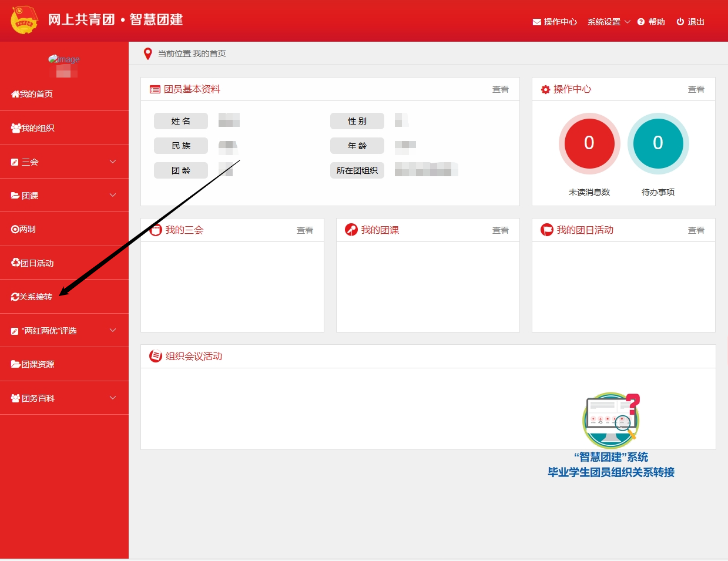Click 毕业学生团员组织关系转接 caption text
The image size is (728, 561).
(611, 472)
